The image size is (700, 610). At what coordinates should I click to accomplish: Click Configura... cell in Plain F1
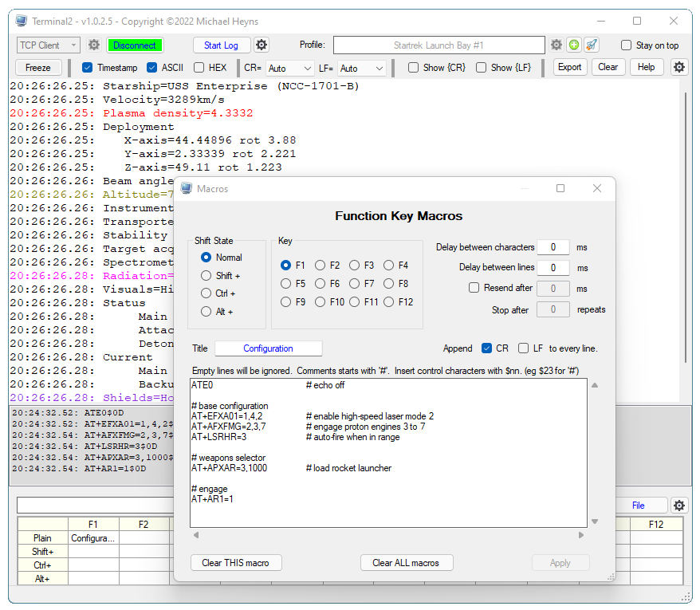pos(93,538)
